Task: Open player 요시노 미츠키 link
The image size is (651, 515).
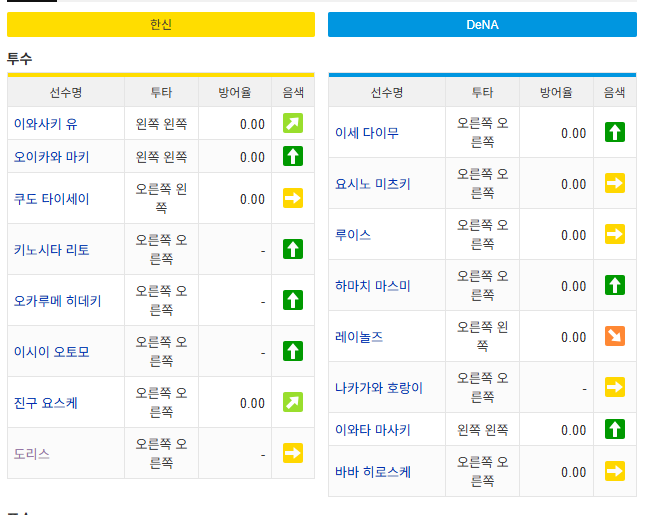Action: pyautogui.click(x=372, y=184)
